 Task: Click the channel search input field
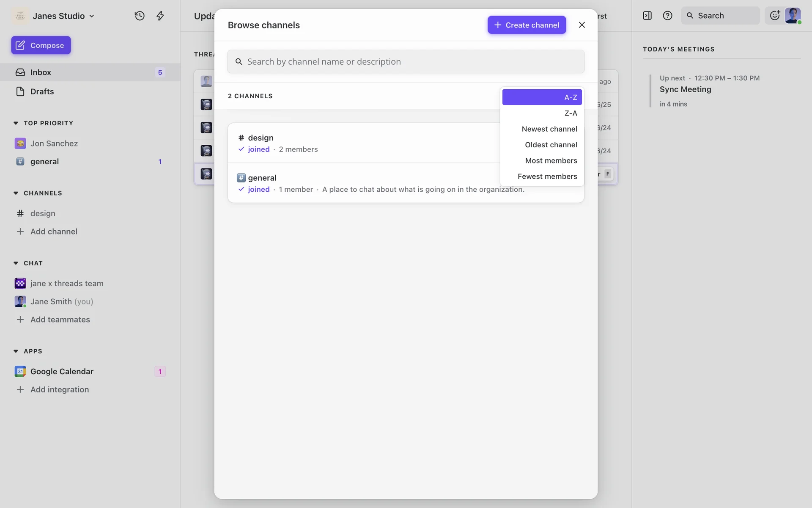406,62
